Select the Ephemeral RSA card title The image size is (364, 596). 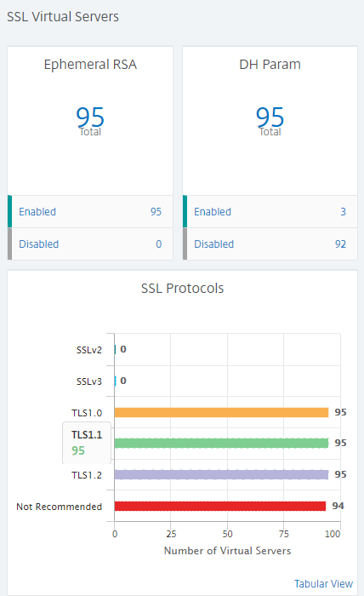pos(90,64)
